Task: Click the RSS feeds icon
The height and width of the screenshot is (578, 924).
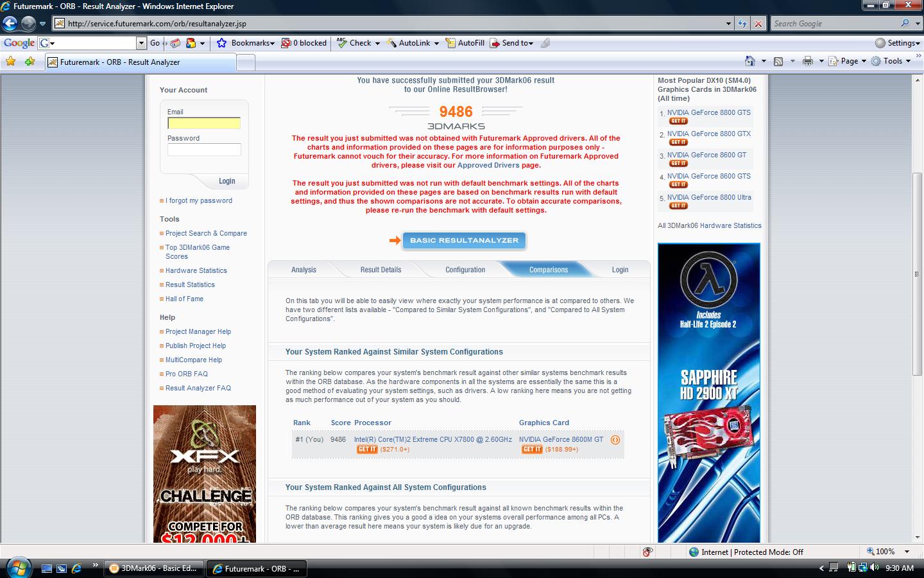Action: (x=778, y=61)
